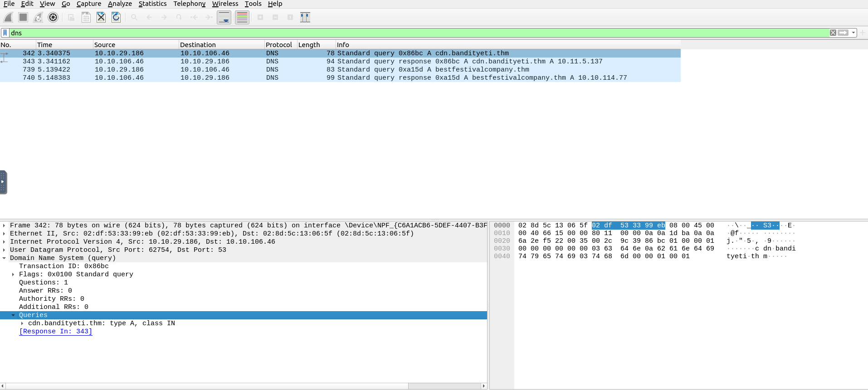Image resolution: width=868 pixels, height=390 pixels.
Task: Click the resize columns toolbar icon
Action: (305, 17)
